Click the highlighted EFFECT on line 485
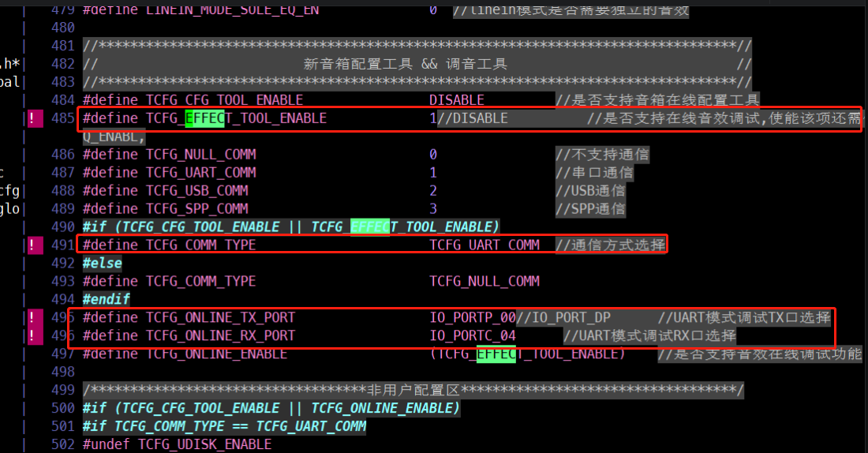Viewport: 868px width, 453px height. pos(204,118)
